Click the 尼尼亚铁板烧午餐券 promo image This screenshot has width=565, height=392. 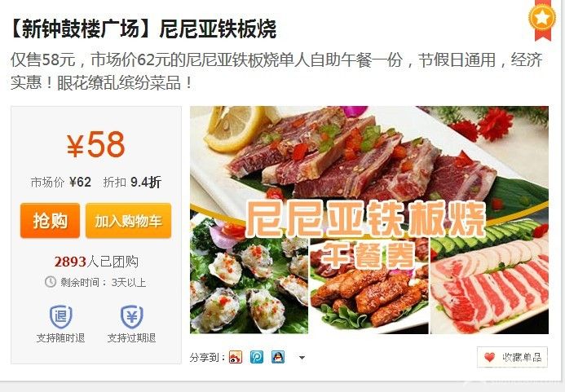pyautogui.click(x=369, y=220)
